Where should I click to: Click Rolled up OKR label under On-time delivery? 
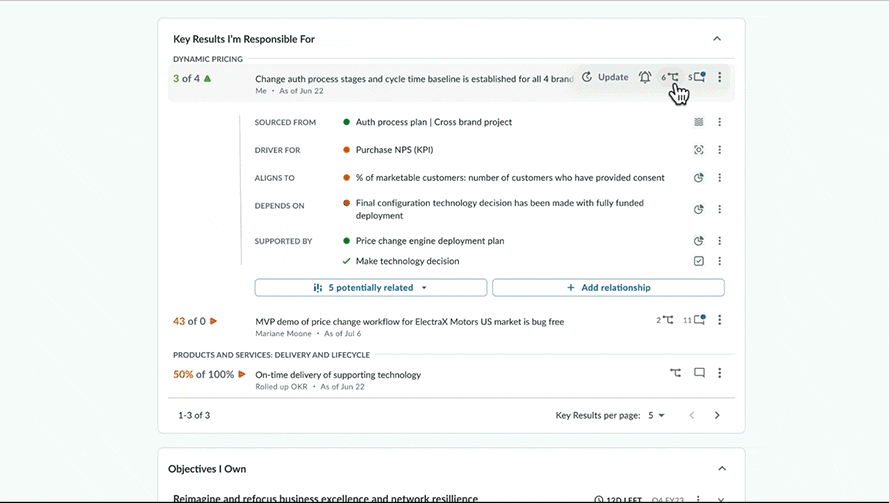281,387
